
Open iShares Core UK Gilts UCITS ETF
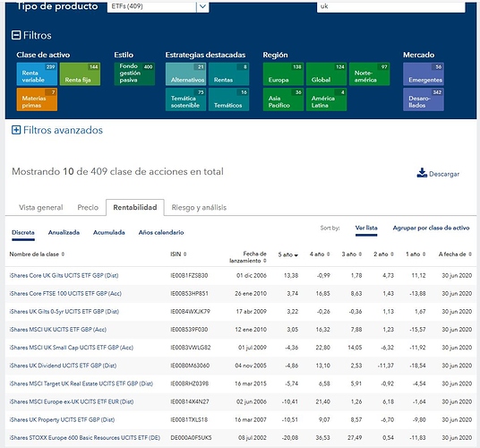coord(64,276)
